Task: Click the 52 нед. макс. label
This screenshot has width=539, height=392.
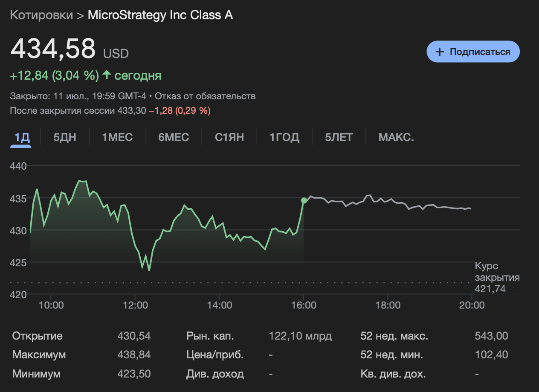Action: (x=394, y=336)
